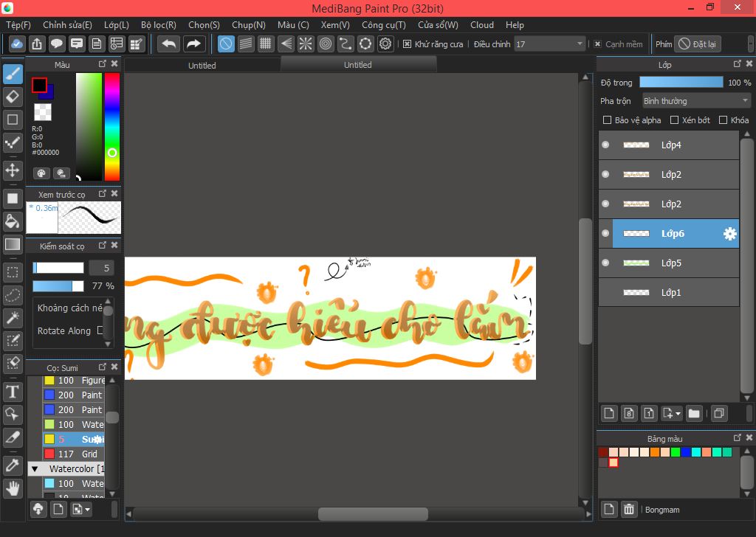Open the Lớp(L) menu
The image size is (756, 537).
click(116, 25)
